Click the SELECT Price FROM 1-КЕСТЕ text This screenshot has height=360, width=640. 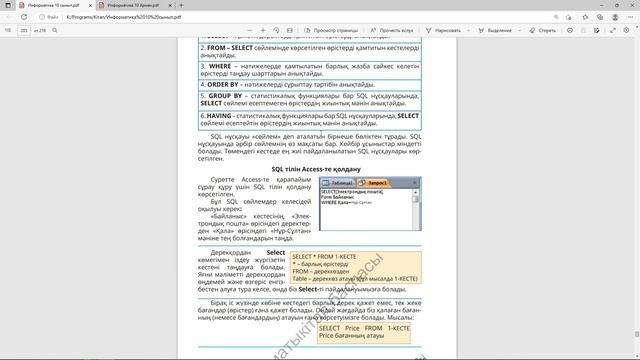[364, 328]
